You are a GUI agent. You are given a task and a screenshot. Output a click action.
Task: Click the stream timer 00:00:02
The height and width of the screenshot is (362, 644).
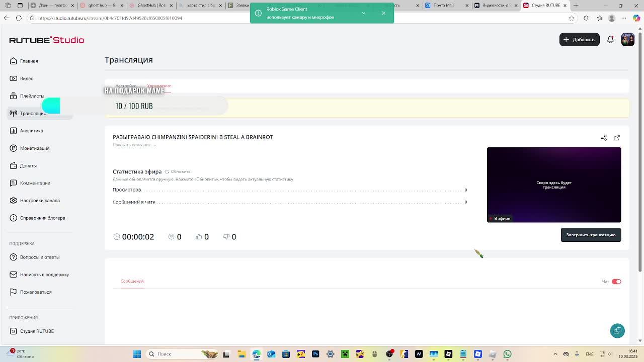[x=138, y=237]
